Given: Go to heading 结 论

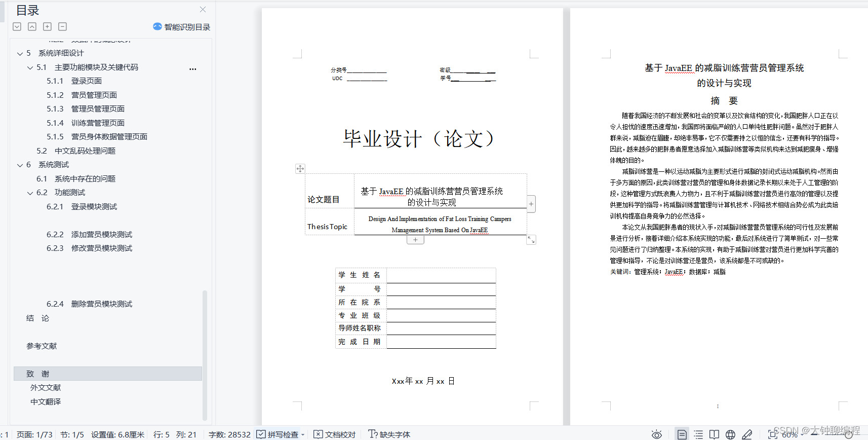Looking at the screenshot, I should (38, 318).
